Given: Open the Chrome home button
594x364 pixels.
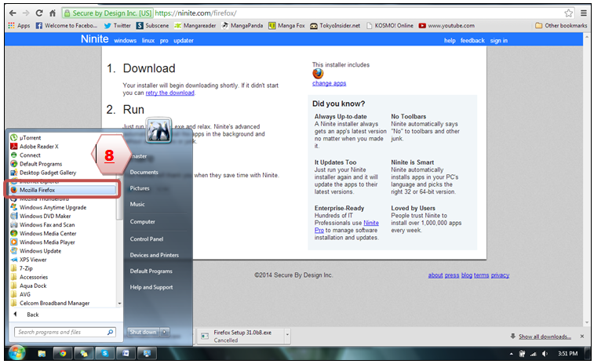Looking at the screenshot, I should tap(53, 13).
